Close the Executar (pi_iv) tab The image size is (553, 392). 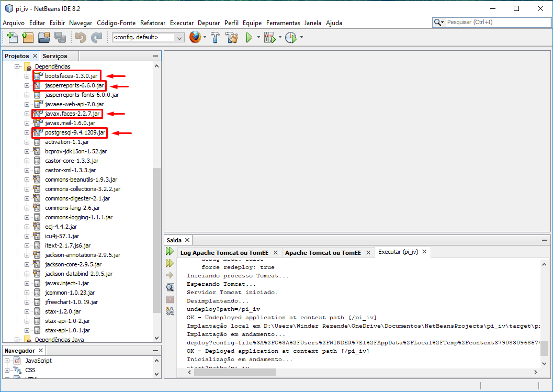[424, 252]
